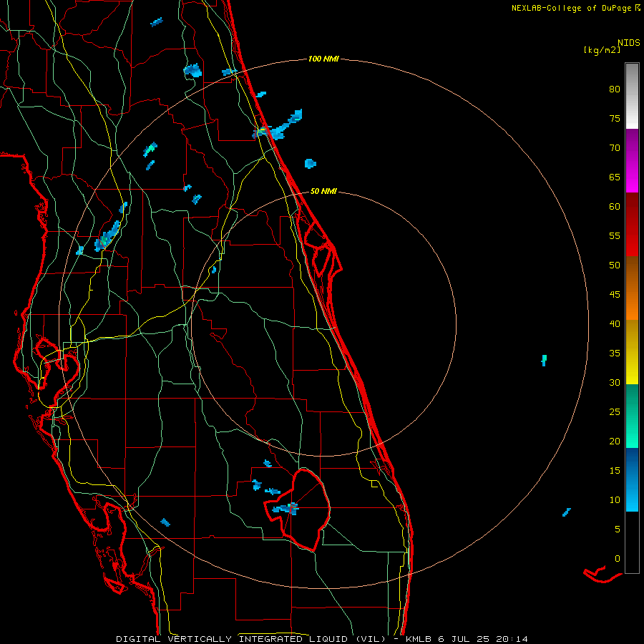The width and height of the screenshot is (644, 644).
Task: Click the 35 value on the color scale
Action: [x=615, y=353]
